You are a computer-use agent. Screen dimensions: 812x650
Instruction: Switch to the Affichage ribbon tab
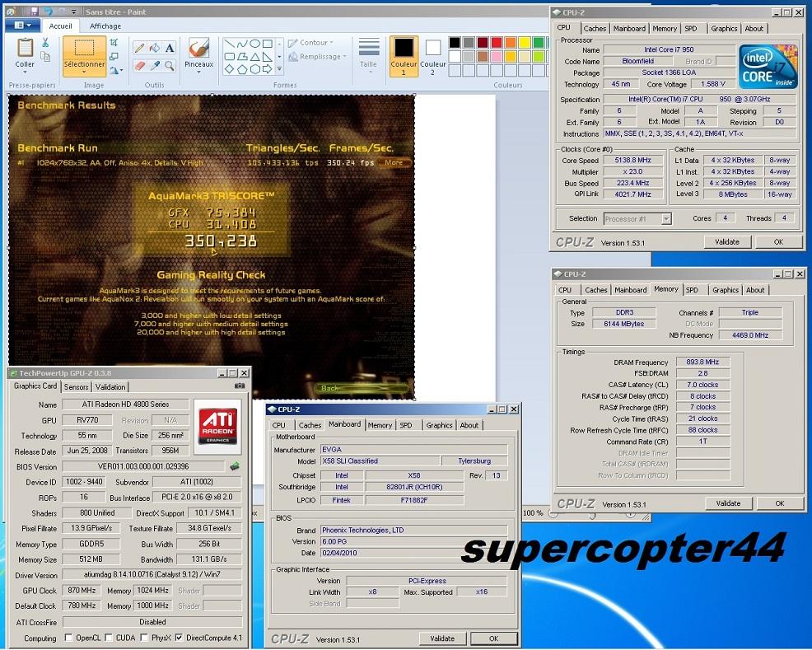(105, 26)
